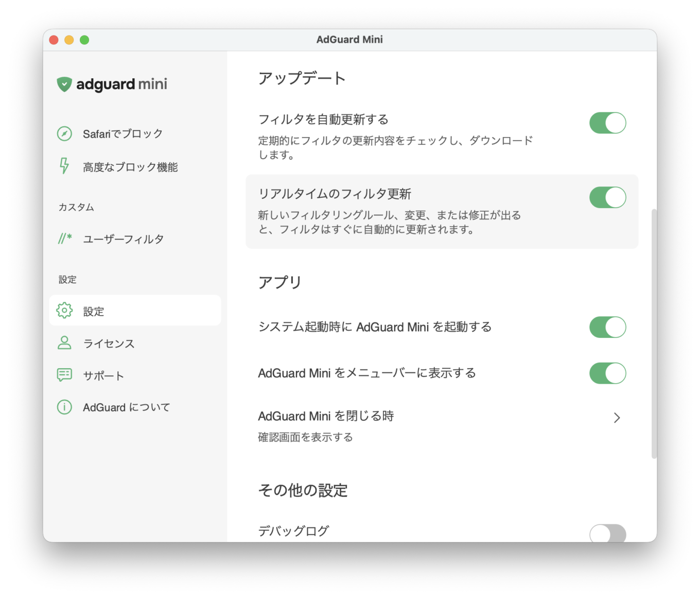Screen dimensions: 700x599
Task: Click the AdGuard について info icon
Action: pyautogui.click(x=64, y=407)
